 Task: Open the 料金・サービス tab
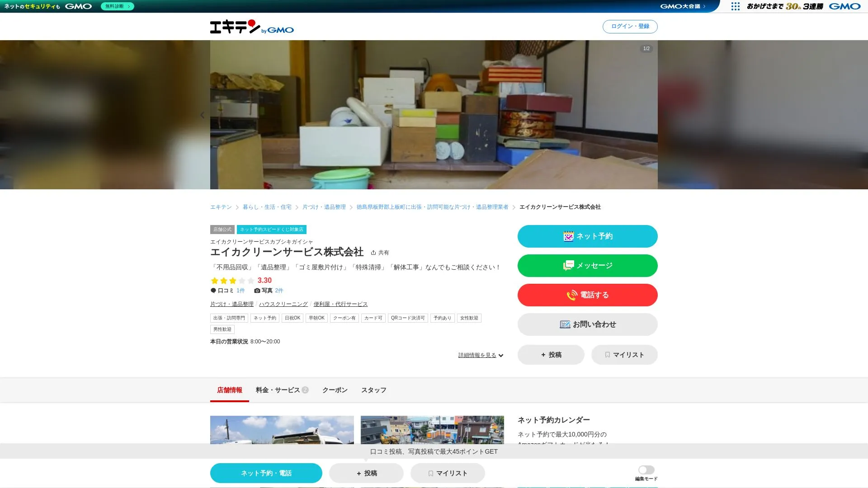[282, 390]
